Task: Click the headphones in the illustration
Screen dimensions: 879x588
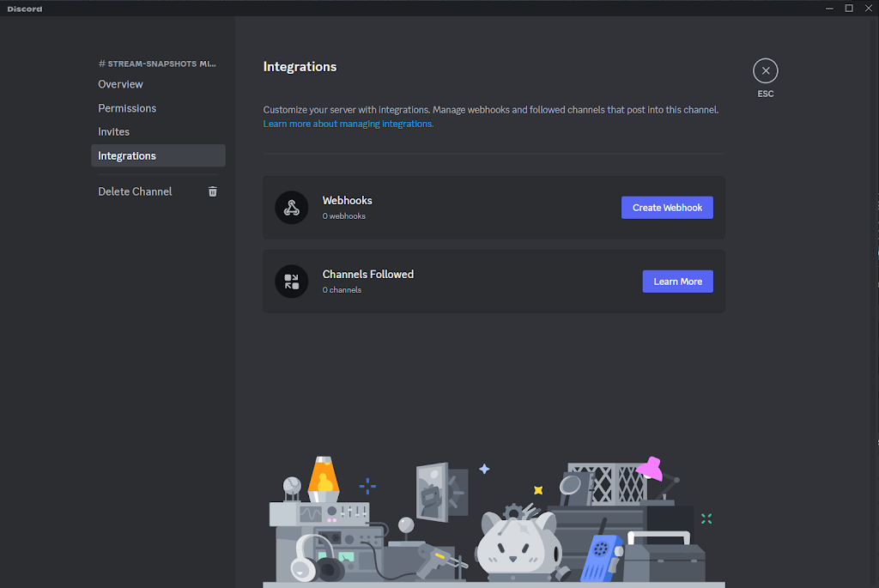Action: point(304,560)
